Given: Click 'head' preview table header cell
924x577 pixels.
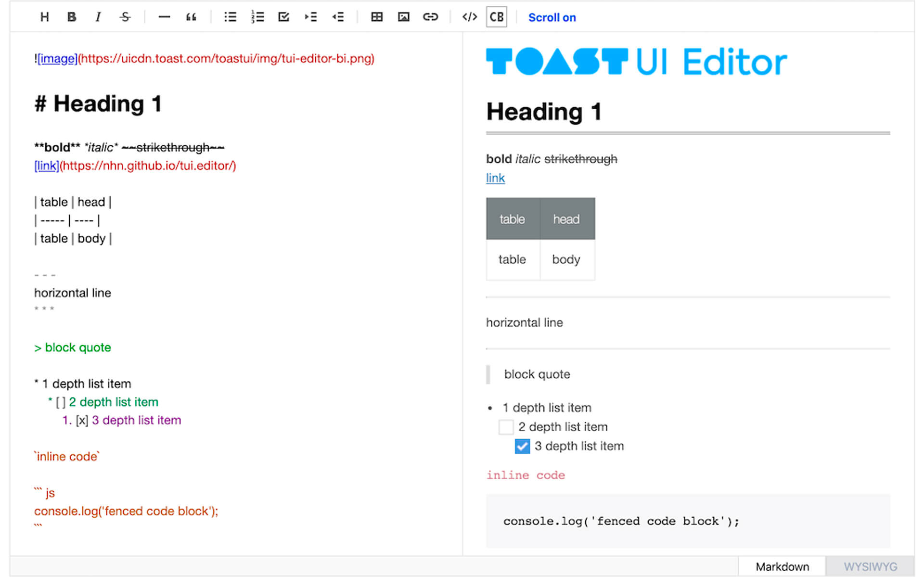Looking at the screenshot, I should pos(567,219).
